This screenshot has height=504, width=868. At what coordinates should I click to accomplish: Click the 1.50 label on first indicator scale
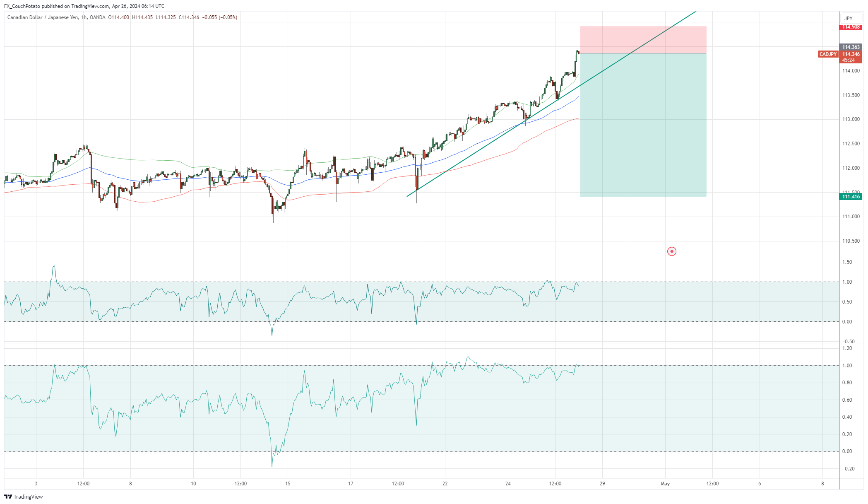tap(847, 262)
